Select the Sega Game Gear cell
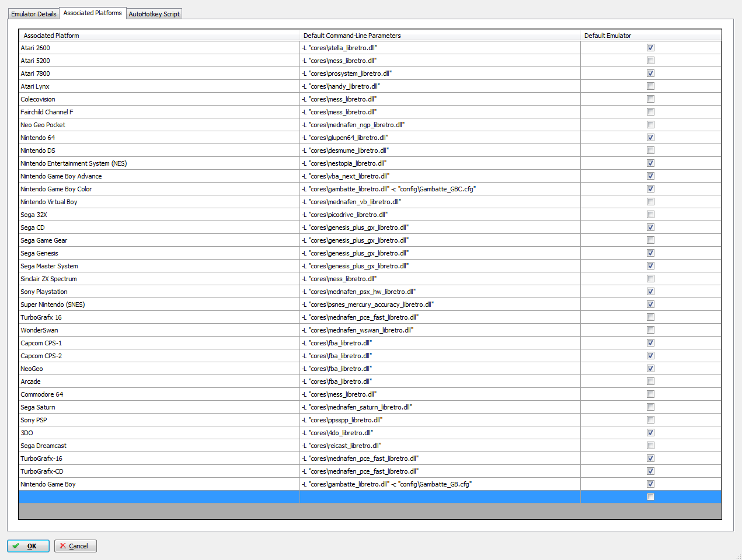 [x=159, y=240]
